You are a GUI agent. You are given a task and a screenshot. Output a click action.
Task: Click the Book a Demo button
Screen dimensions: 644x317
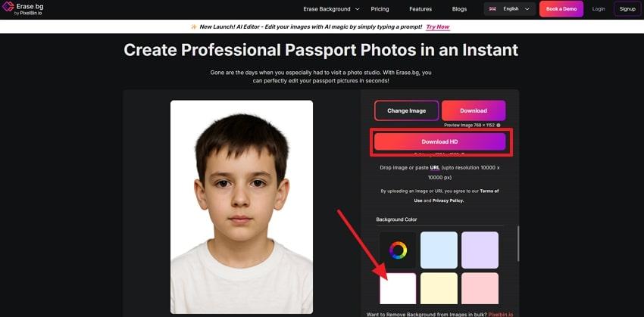point(561,9)
